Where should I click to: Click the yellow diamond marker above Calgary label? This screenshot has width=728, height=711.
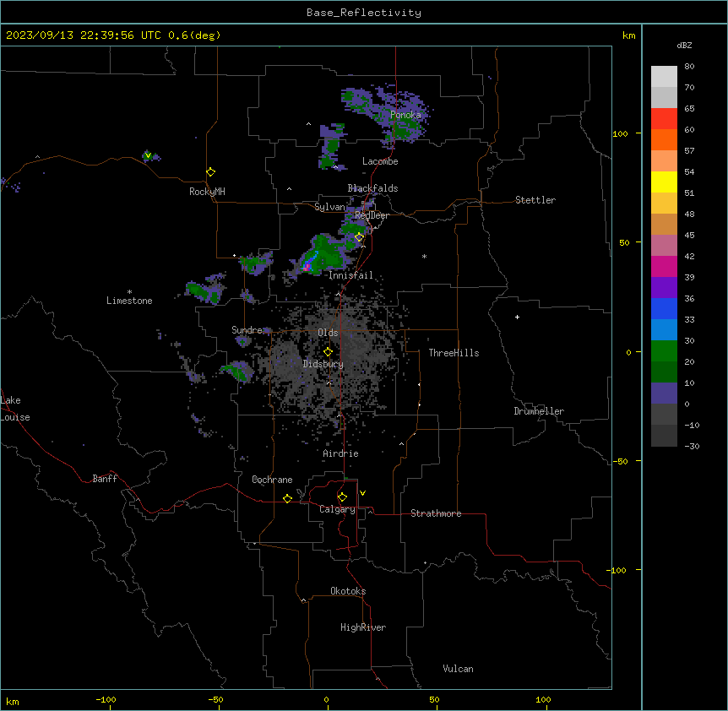(342, 497)
